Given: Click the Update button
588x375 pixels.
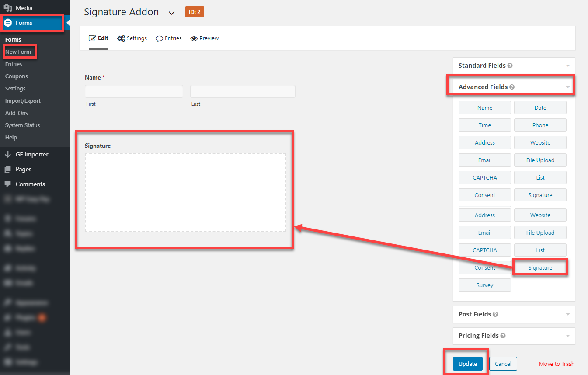Looking at the screenshot, I should click(467, 363).
